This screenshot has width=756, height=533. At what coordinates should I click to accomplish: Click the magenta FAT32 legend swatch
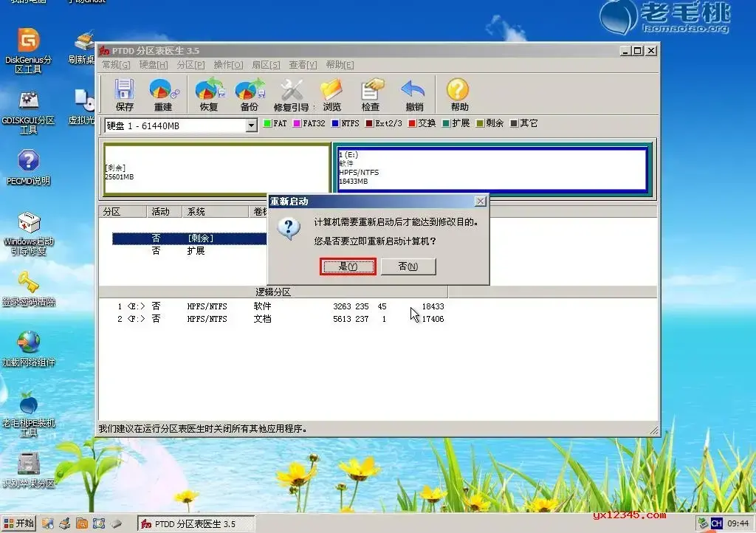click(x=297, y=123)
